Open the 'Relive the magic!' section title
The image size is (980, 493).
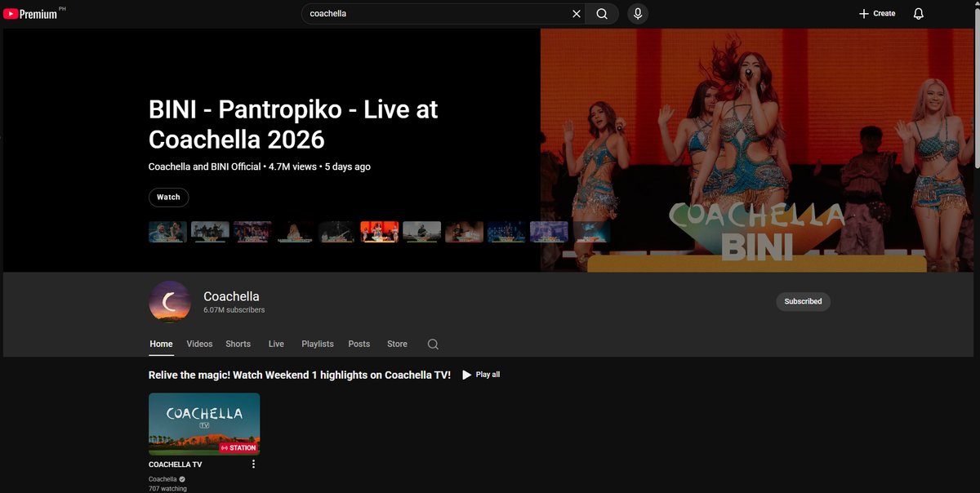300,375
